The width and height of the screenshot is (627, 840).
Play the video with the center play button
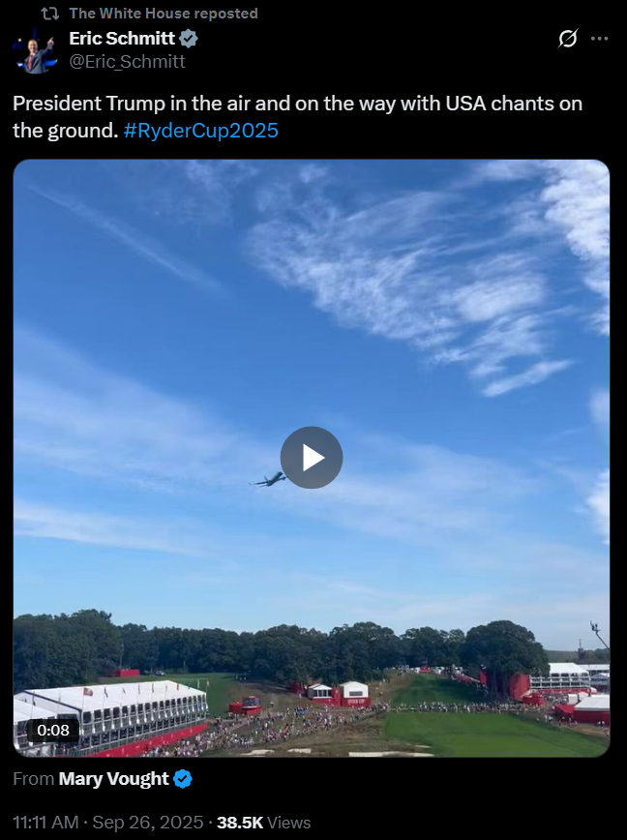312,458
